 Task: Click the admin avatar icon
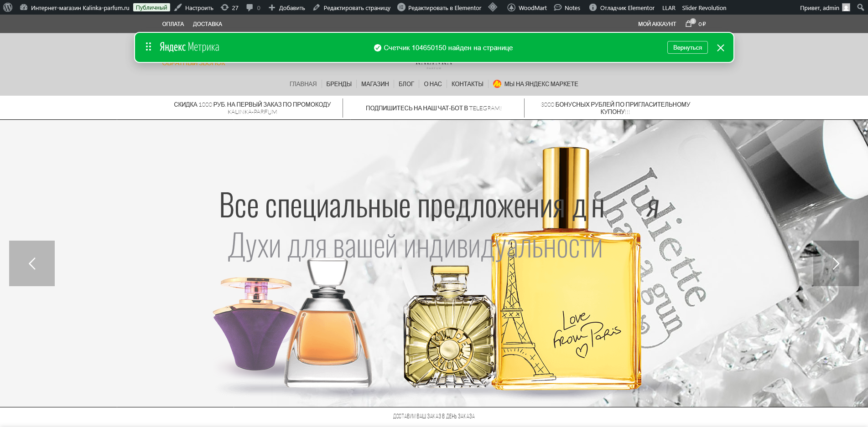pyautogui.click(x=847, y=7)
